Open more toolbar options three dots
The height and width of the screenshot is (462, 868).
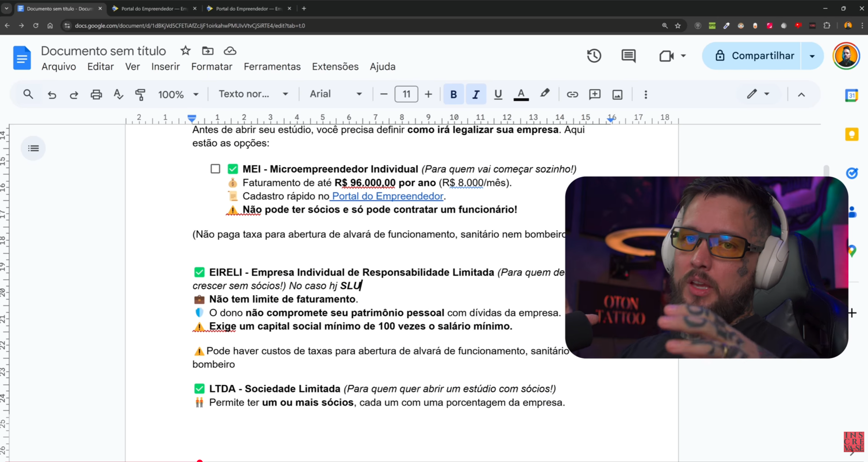coord(646,94)
